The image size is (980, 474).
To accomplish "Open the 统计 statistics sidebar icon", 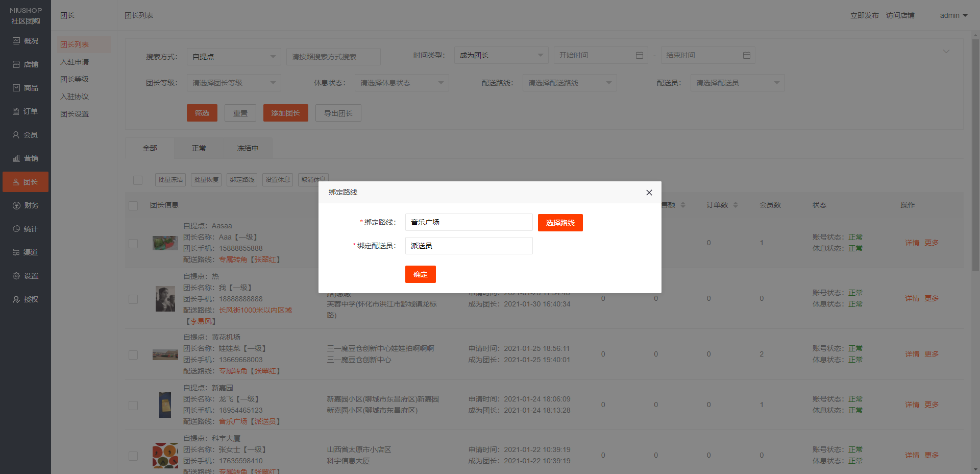I will [x=16, y=229].
